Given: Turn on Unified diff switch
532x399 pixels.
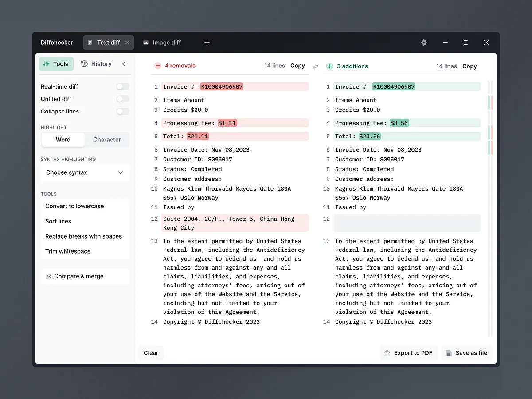Looking at the screenshot, I should tap(122, 99).
